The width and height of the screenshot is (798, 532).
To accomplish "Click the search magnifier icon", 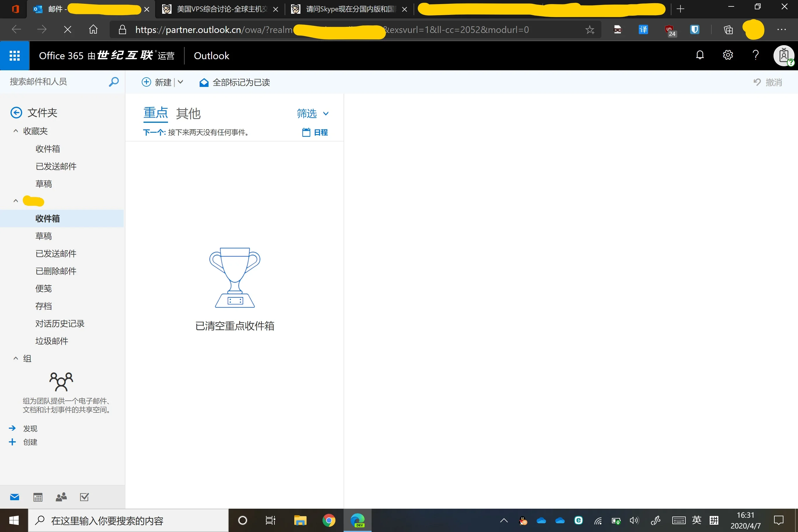I will click(x=114, y=82).
